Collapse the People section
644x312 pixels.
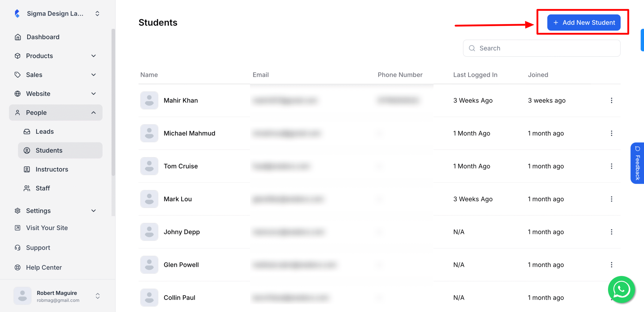tap(56, 113)
